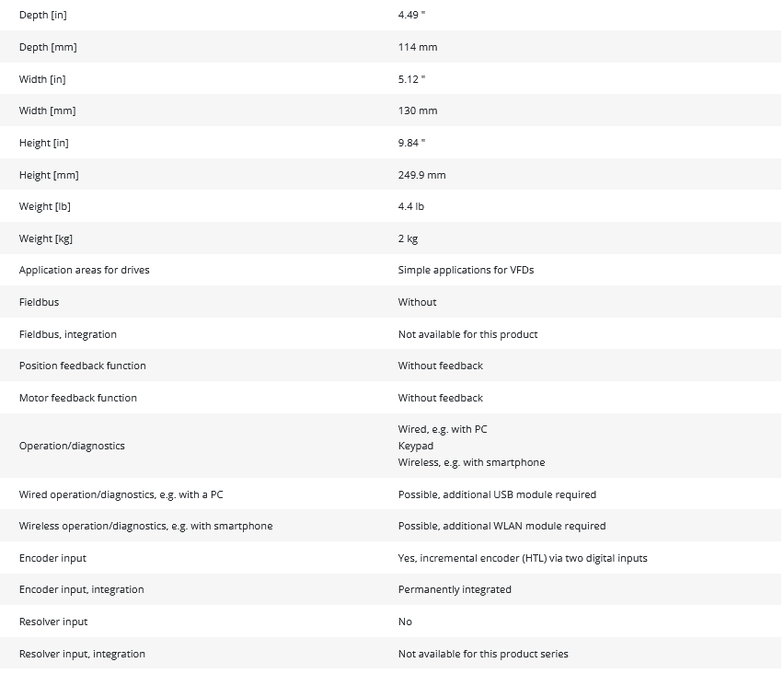Select the "249.9 mm" height value
Viewport: 784px width, 674px height.
click(x=421, y=175)
